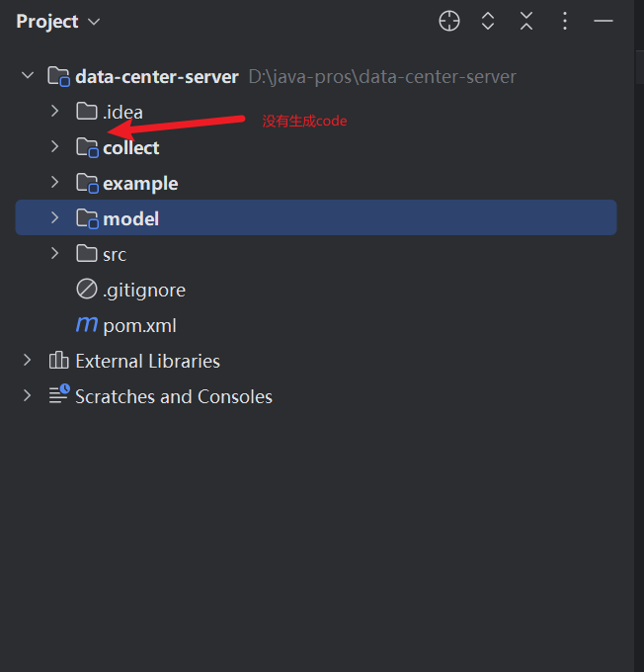Image resolution: width=644 pixels, height=672 pixels.
Task: Expand the example module arrow
Action: click(x=54, y=183)
